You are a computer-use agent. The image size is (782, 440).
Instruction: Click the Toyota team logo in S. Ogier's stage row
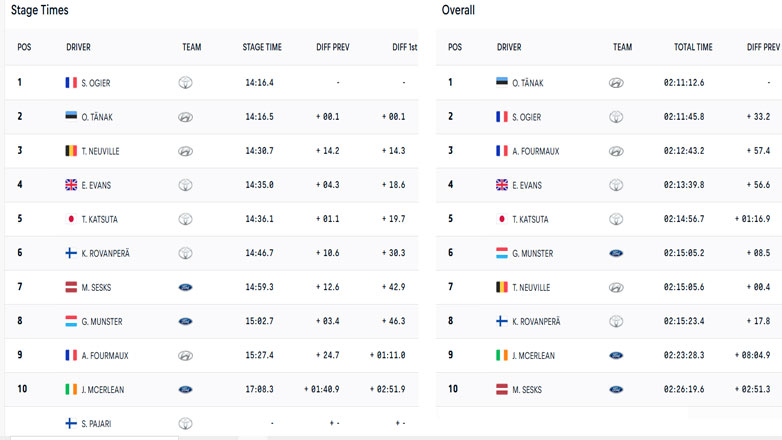[x=185, y=82]
